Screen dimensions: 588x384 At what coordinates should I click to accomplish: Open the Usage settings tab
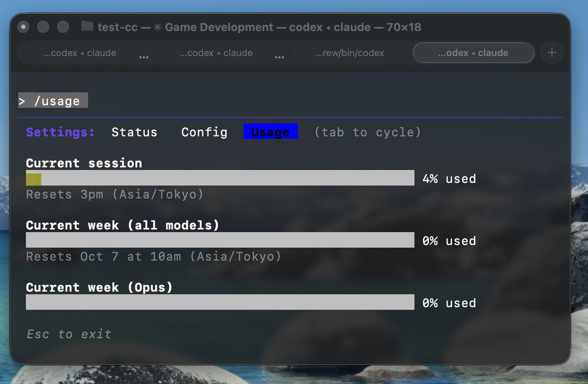[x=270, y=132]
